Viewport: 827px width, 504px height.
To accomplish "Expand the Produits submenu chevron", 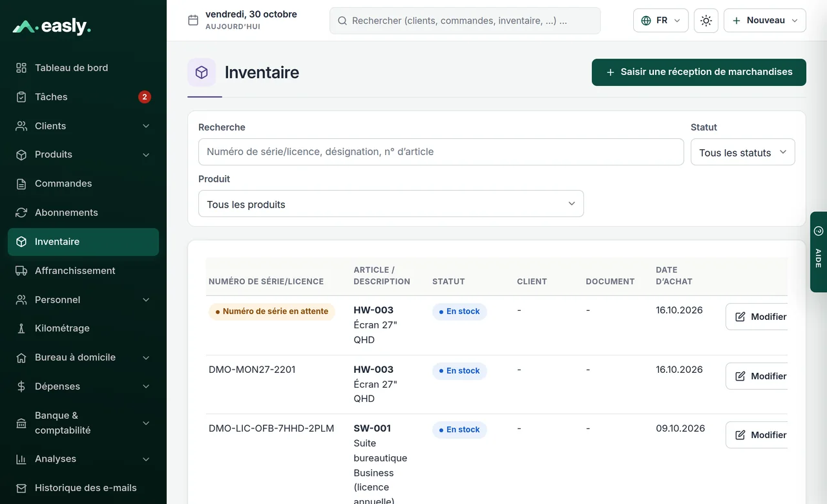I will point(146,154).
